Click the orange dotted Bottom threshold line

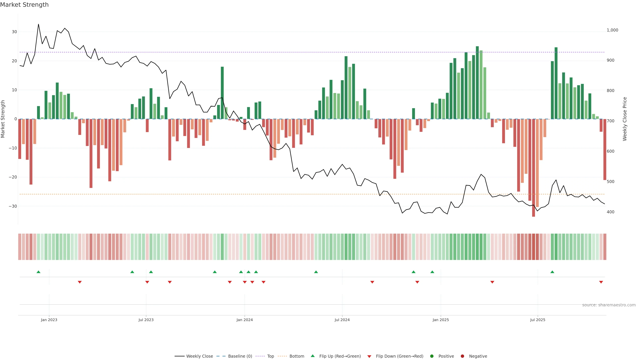click(x=250, y=194)
